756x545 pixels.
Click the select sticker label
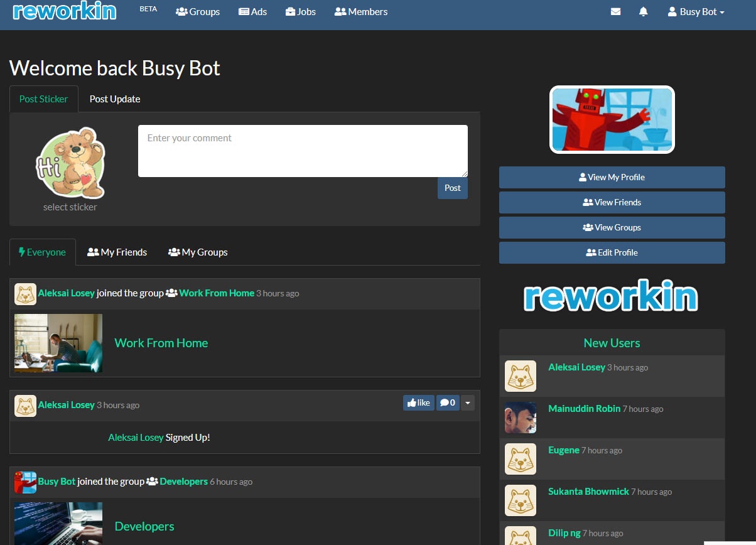(70, 207)
